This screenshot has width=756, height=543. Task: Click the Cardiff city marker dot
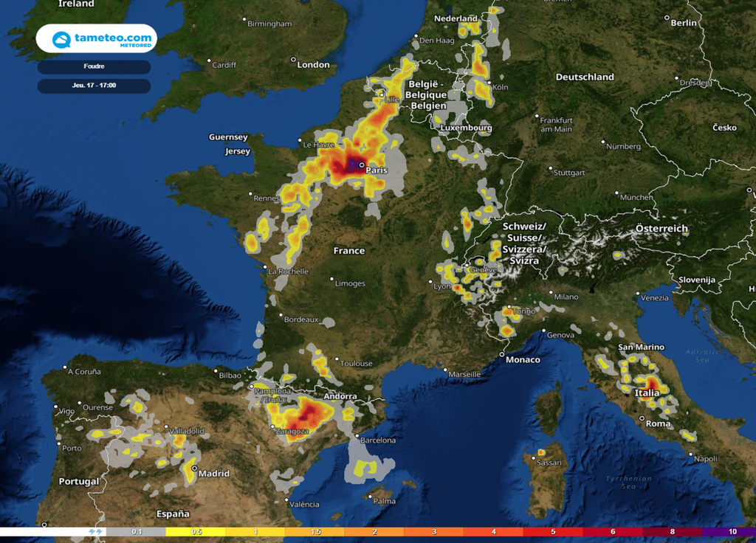[209, 60]
